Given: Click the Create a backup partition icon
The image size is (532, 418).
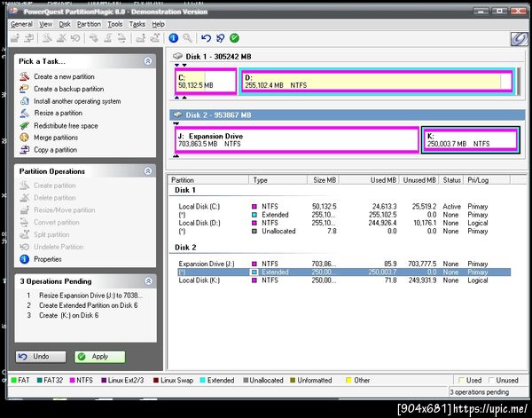Looking at the screenshot, I should point(25,89).
